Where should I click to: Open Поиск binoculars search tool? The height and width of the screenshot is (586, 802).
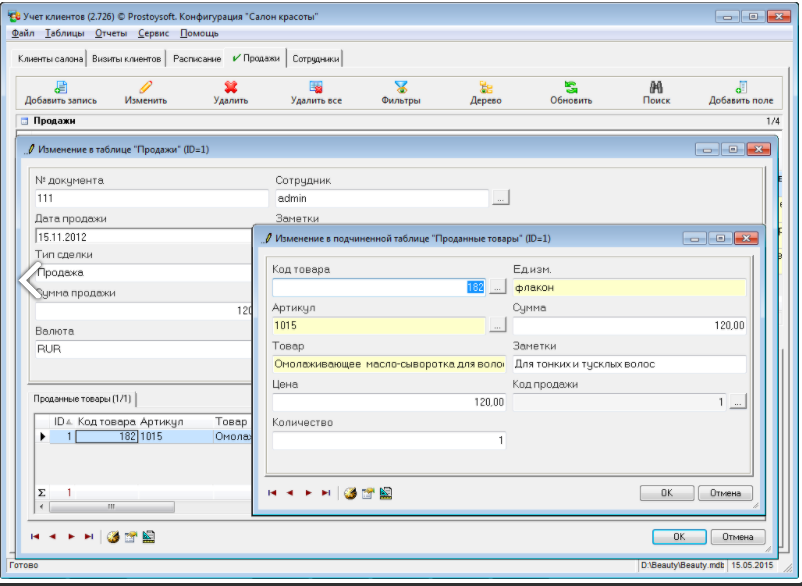(656, 87)
